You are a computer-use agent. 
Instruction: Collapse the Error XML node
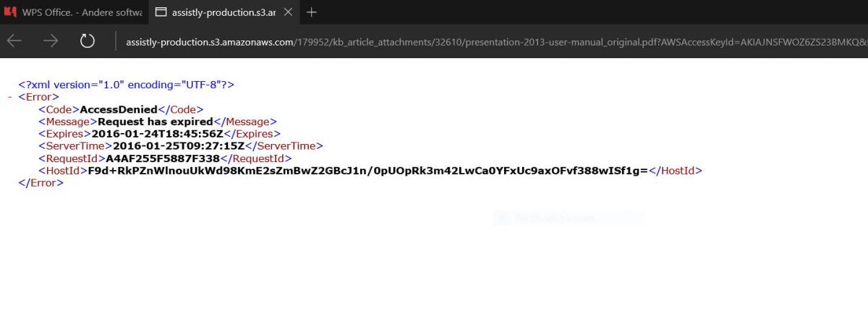(9, 97)
